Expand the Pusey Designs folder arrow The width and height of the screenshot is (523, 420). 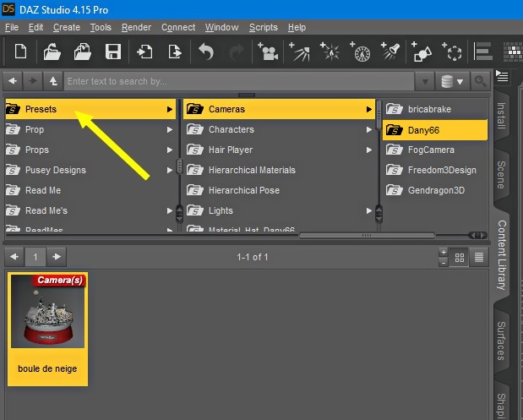(x=170, y=171)
